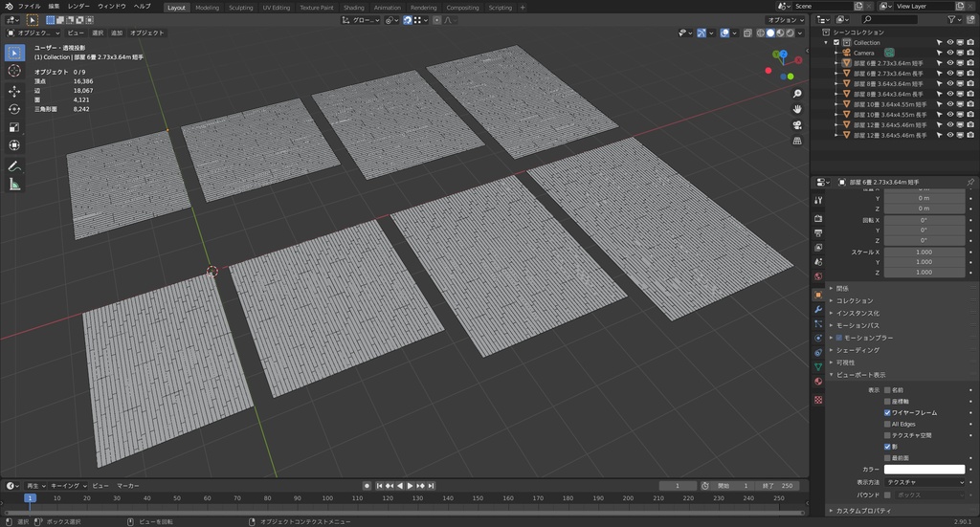This screenshot has width=980, height=527.
Task: Click the white カラー swatch
Action: (924, 470)
